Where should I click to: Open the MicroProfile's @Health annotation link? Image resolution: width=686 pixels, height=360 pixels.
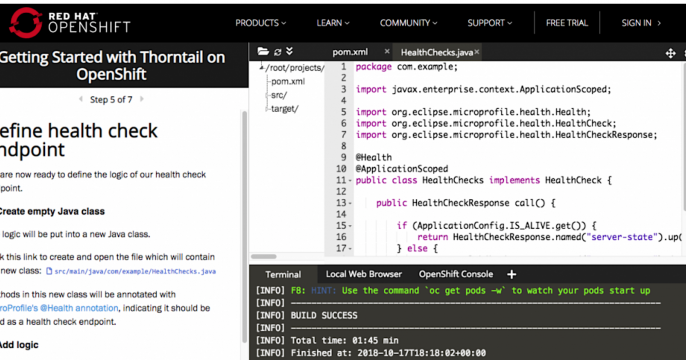pos(59,308)
